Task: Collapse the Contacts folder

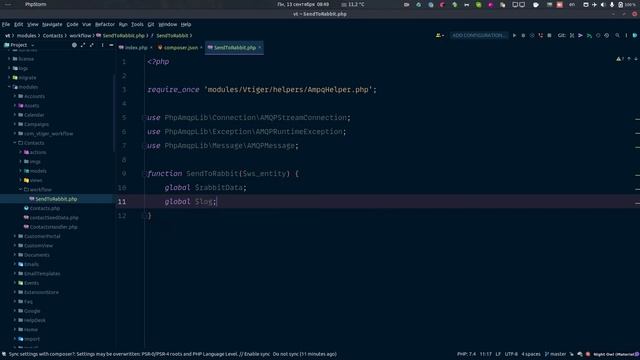Action: [x=15, y=143]
